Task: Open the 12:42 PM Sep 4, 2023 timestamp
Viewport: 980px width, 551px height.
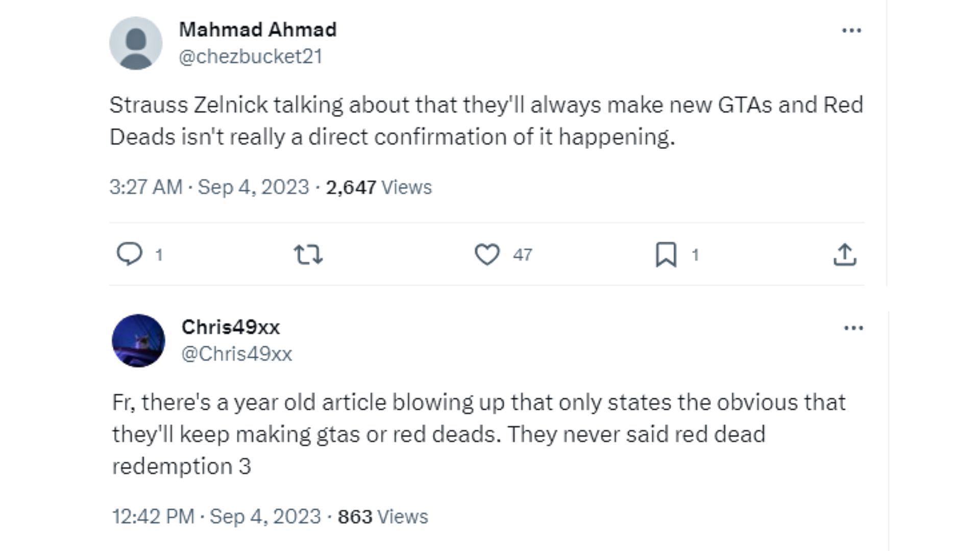Action: click(216, 517)
